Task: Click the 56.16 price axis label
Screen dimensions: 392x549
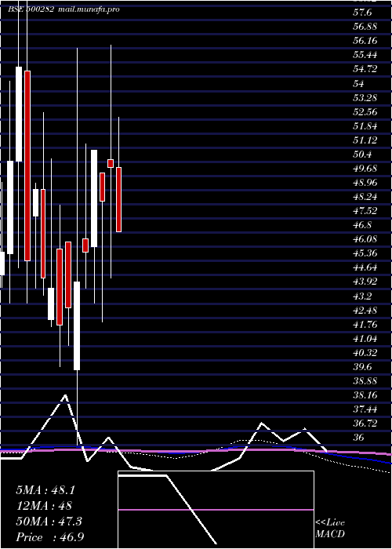Action: coord(365,41)
